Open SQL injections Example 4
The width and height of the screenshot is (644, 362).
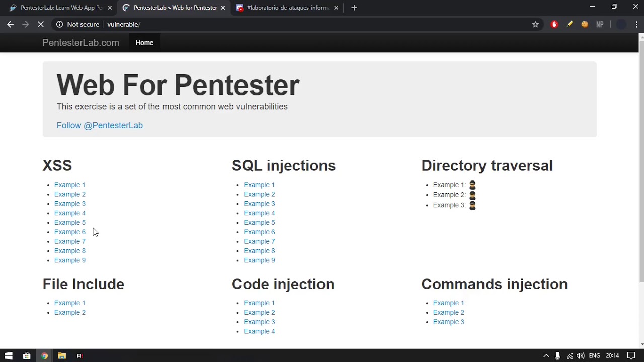click(x=259, y=213)
